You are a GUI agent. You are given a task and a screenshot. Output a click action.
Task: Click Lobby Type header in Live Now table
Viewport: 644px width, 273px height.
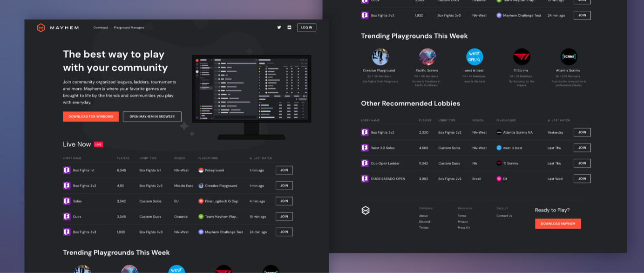click(x=148, y=158)
